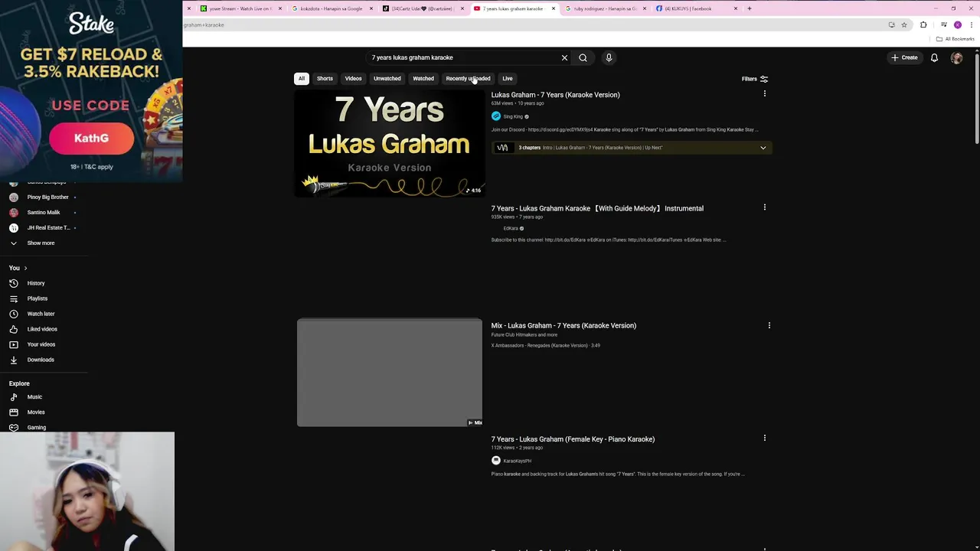Click the browser address bar
The image size is (980, 551).
coord(532,24)
